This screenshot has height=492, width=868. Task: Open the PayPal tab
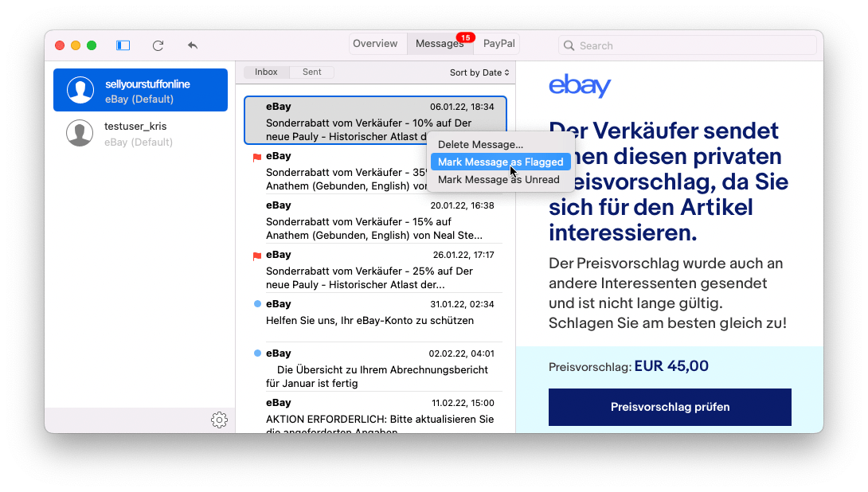coord(499,44)
